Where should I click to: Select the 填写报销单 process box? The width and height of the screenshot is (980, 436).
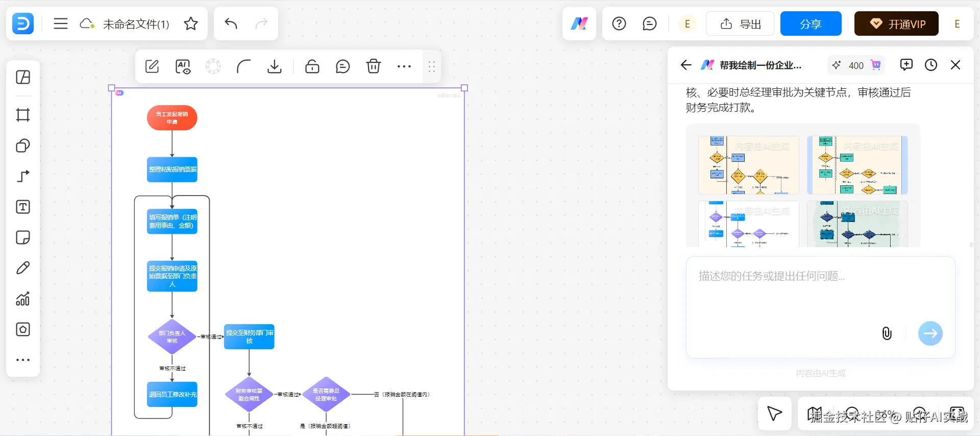pyautogui.click(x=172, y=222)
